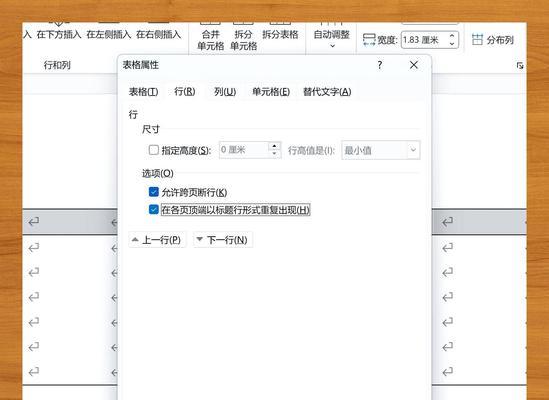Decrease column width with down stepper arrow
This screenshot has width=549, height=400.
[452, 44]
